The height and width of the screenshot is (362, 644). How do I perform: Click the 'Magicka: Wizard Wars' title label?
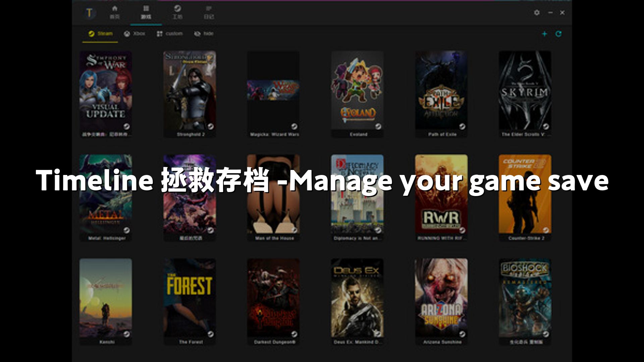click(x=274, y=134)
